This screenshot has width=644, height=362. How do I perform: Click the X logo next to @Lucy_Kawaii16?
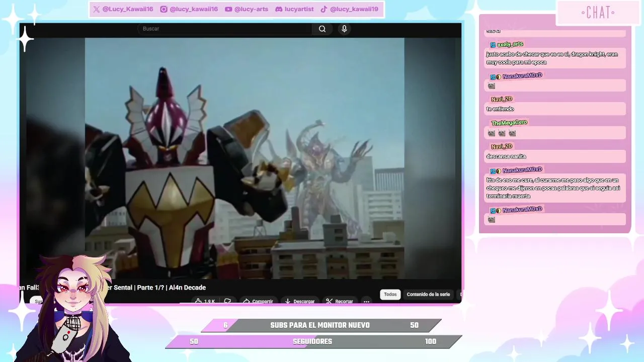[96, 9]
